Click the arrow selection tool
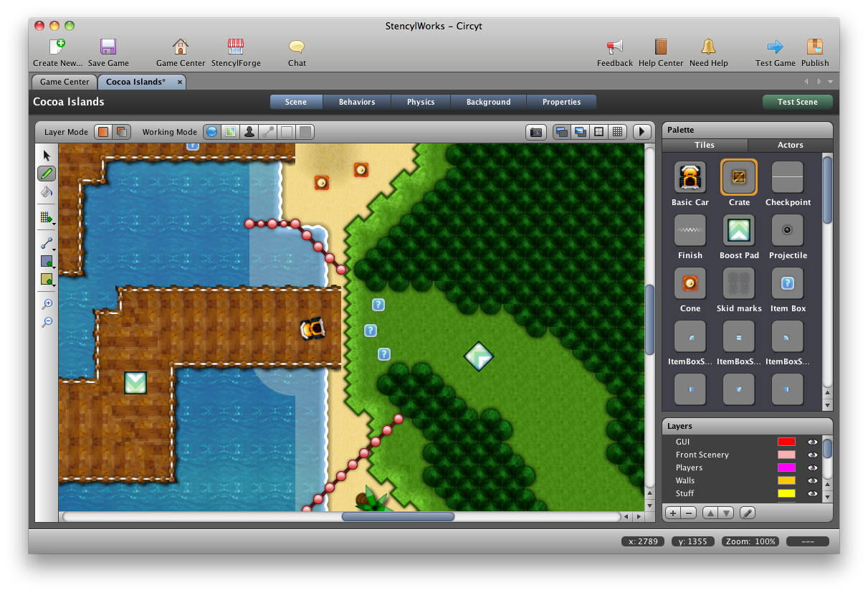The height and width of the screenshot is (593, 868). click(x=47, y=156)
